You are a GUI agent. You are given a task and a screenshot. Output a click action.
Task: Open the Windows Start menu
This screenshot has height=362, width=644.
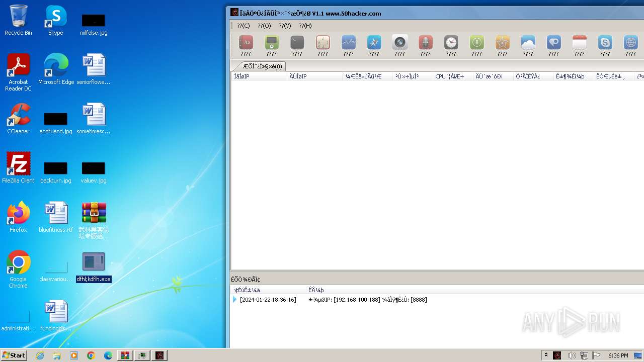pyautogui.click(x=14, y=355)
